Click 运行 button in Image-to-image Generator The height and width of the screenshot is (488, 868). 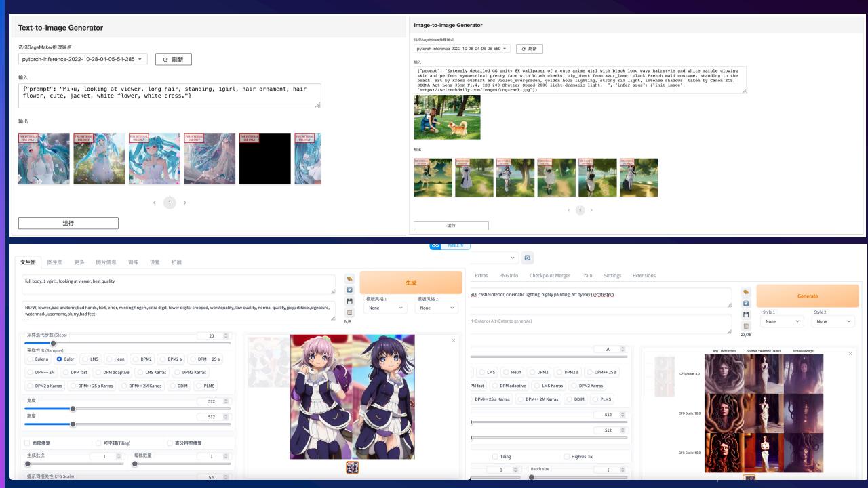[x=452, y=225]
